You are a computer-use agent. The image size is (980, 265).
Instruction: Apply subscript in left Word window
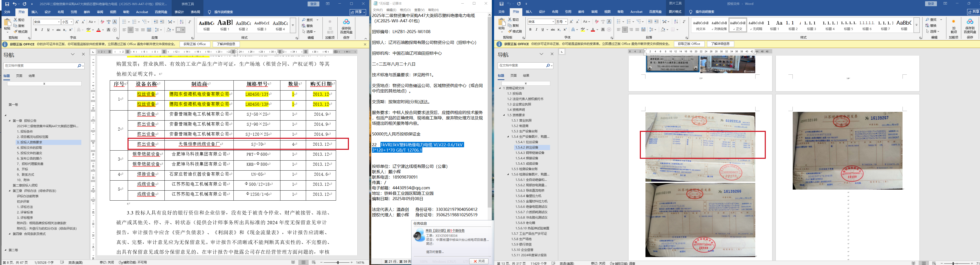tap(65, 30)
